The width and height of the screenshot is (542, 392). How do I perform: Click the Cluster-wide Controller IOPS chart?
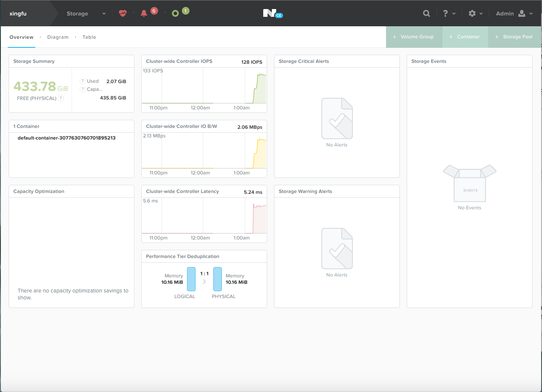[x=204, y=86]
